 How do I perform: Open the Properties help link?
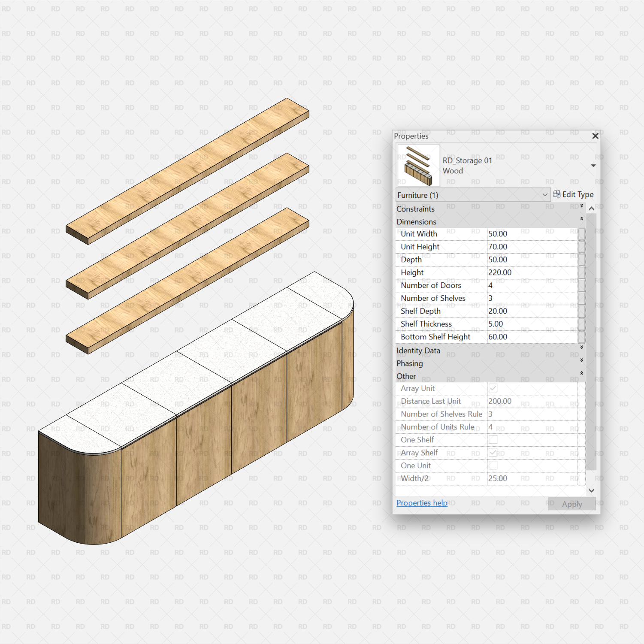pyautogui.click(x=422, y=502)
